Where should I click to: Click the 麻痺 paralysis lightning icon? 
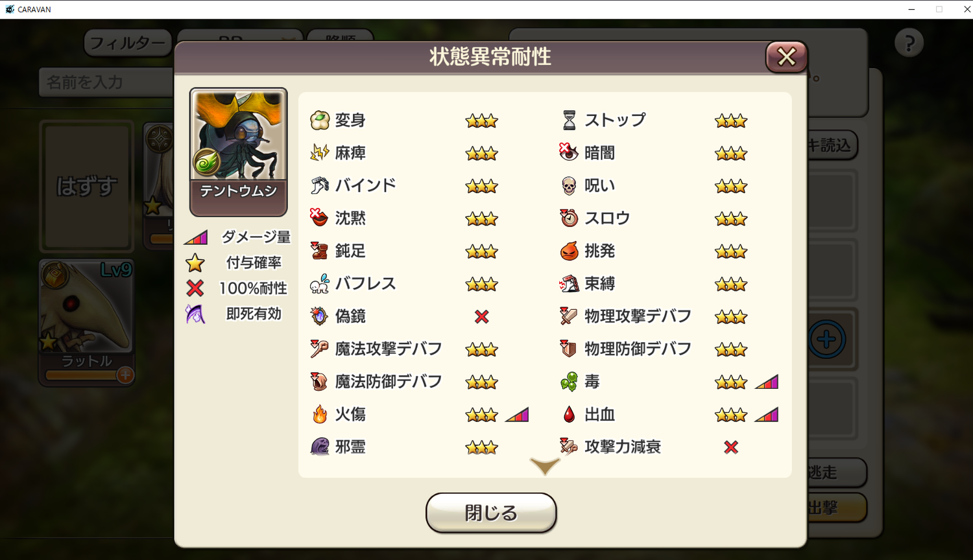(320, 153)
